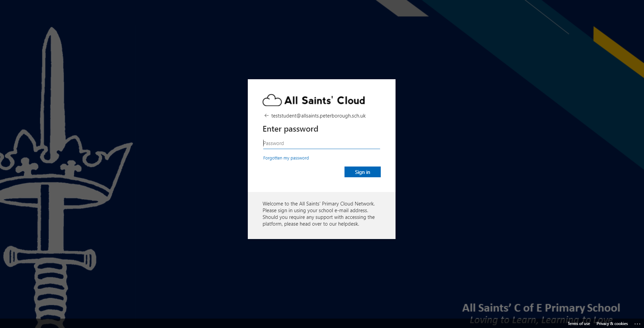Image resolution: width=644 pixels, height=328 pixels.
Task: Open the Privacy & cookies link
Action: [x=612, y=324]
